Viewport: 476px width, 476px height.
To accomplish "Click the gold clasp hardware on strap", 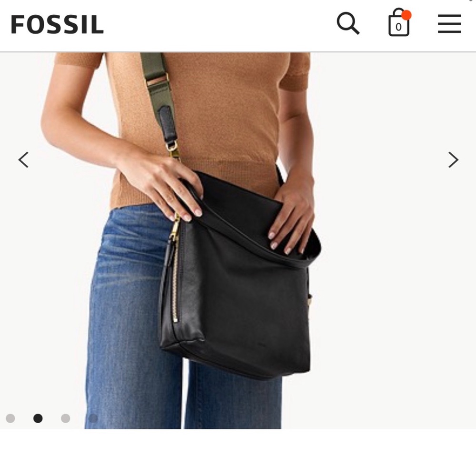I will (172, 148).
